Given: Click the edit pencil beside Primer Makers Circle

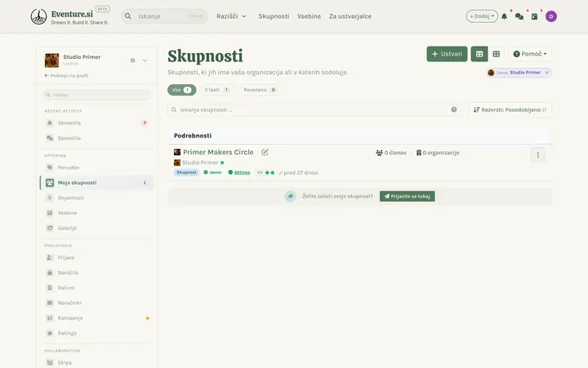Looking at the screenshot, I should click(x=265, y=152).
